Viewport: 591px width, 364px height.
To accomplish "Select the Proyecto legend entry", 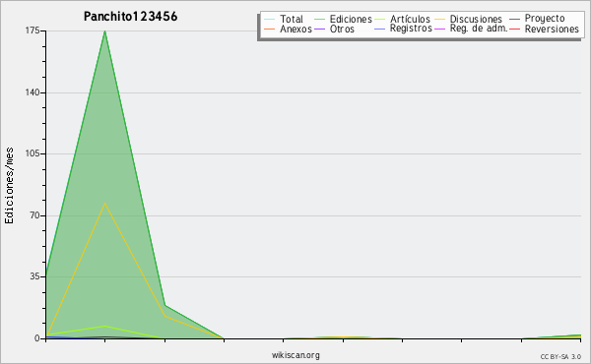I will [x=537, y=19].
